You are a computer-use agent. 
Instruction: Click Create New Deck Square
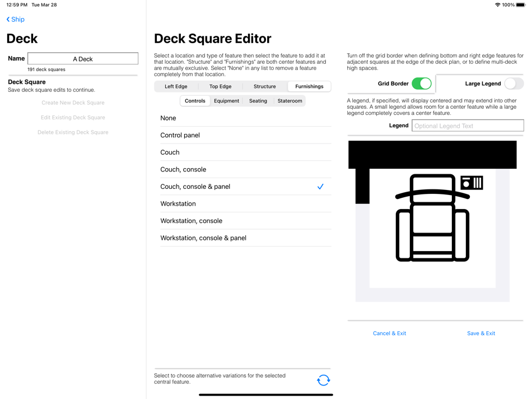coord(73,103)
